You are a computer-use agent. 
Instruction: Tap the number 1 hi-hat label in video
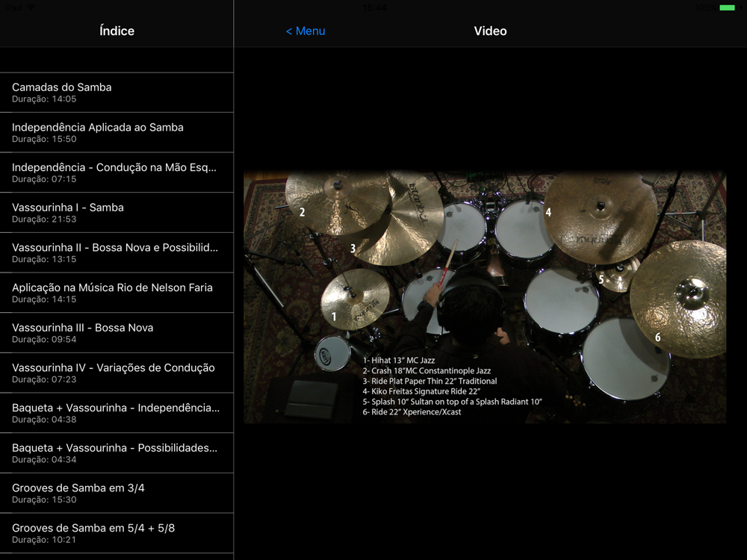334,317
